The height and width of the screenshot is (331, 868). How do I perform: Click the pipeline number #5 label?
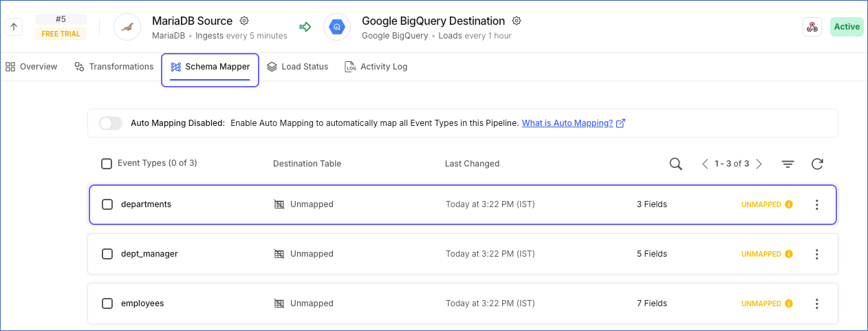61,19
